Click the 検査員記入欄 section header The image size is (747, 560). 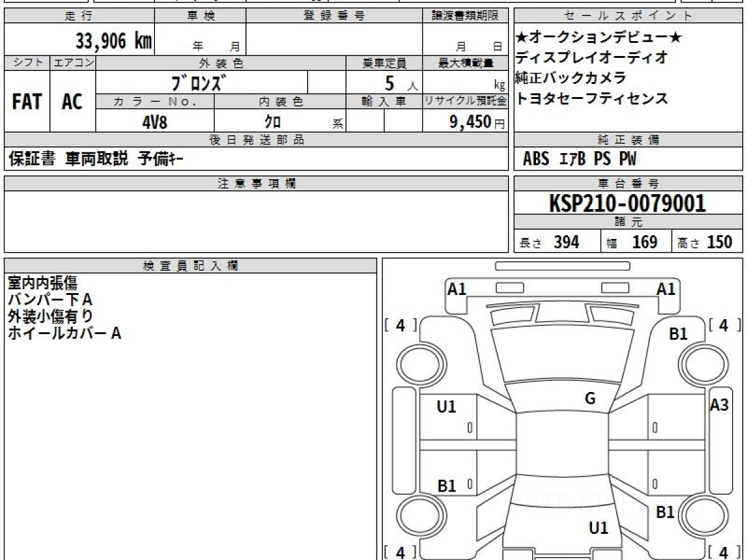click(x=190, y=266)
